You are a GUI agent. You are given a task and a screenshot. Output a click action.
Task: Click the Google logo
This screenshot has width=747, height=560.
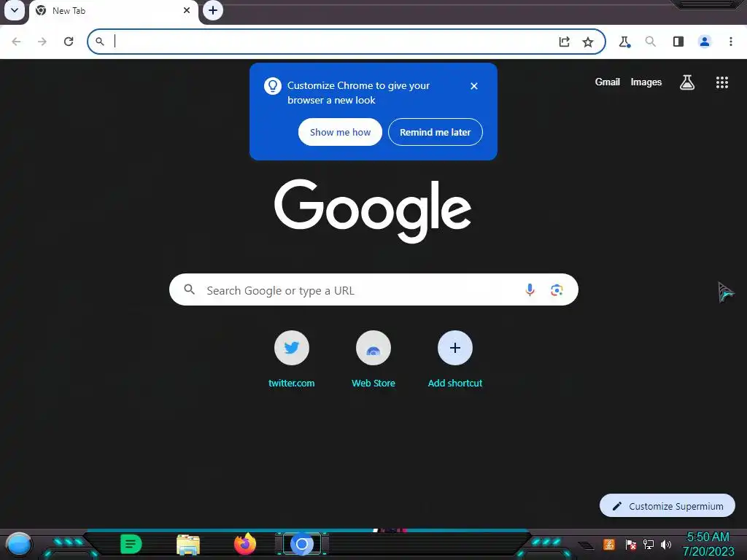373,210
